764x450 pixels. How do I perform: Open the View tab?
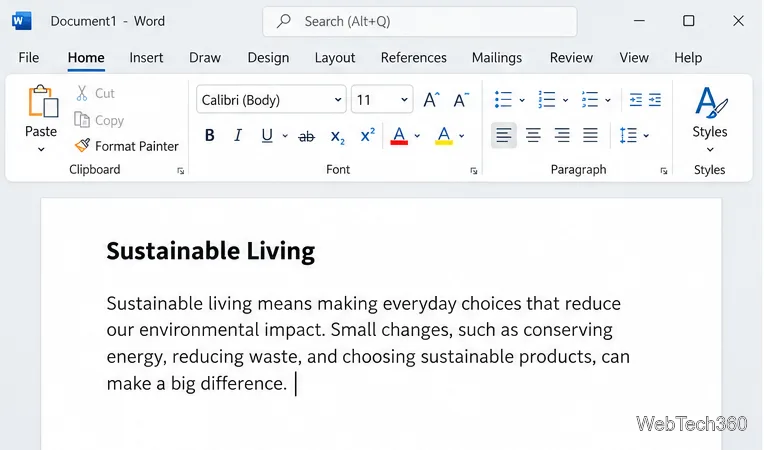point(634,57)
